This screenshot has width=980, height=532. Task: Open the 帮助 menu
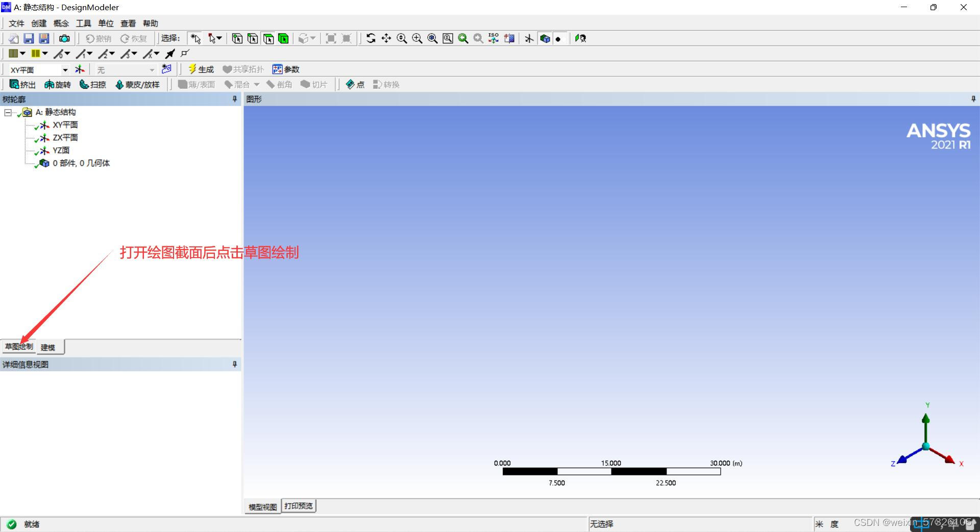tap(151, 23)
